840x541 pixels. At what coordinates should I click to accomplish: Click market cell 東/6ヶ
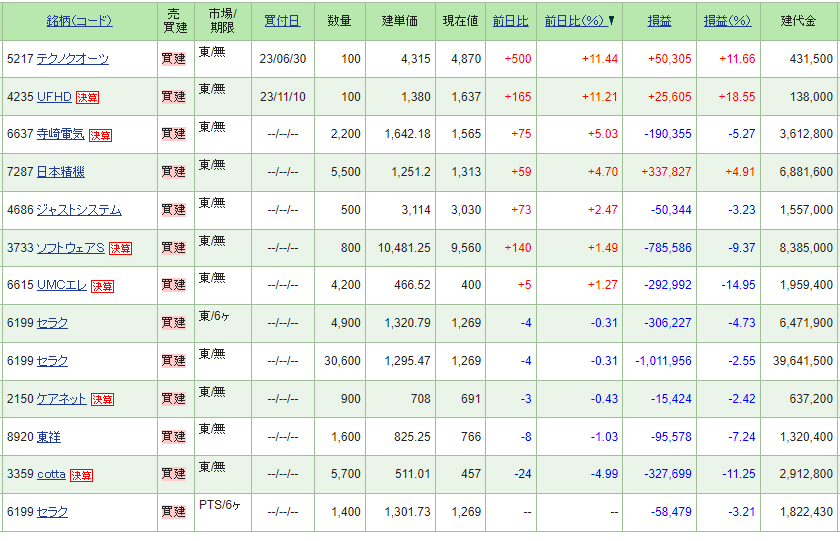coord(214,316)
